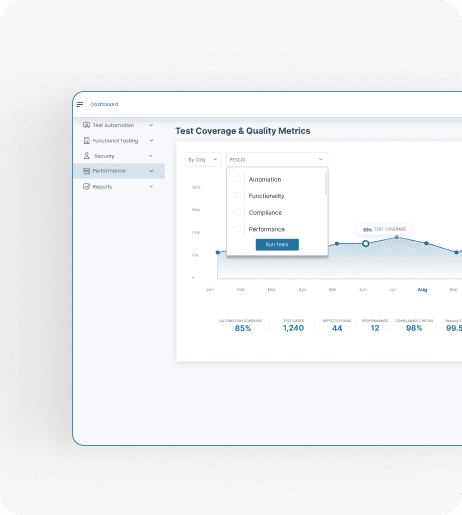This screenshot has width=462, height=515.
Task: Expand the Reports chevron
Action: pyautogui.click(x=151, y=186)
